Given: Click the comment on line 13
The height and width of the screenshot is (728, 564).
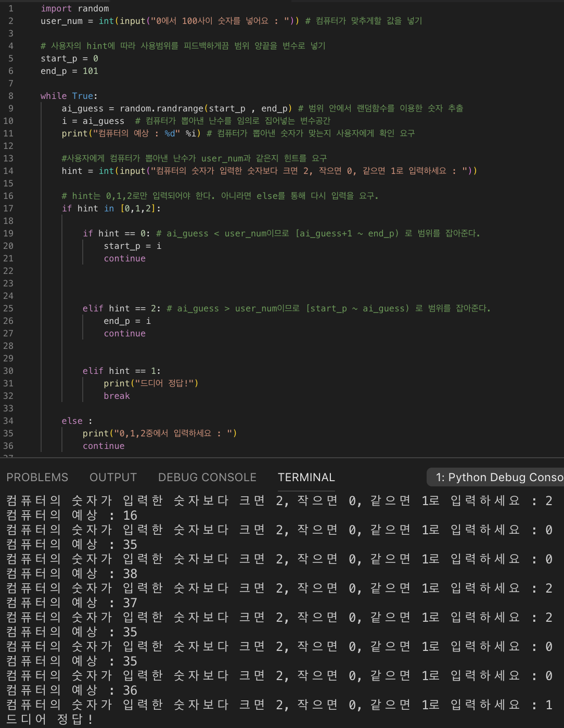Looking at the screenshot, I should 195,158.
